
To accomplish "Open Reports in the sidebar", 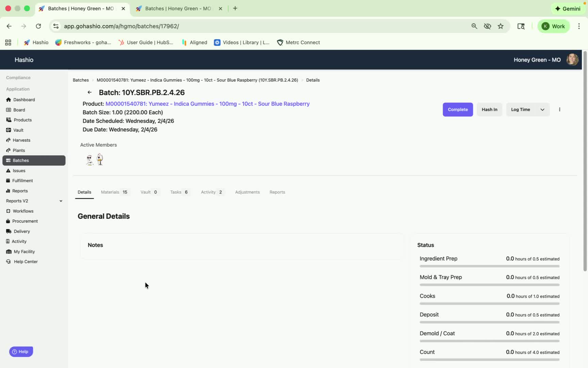I will coord(17,191).
